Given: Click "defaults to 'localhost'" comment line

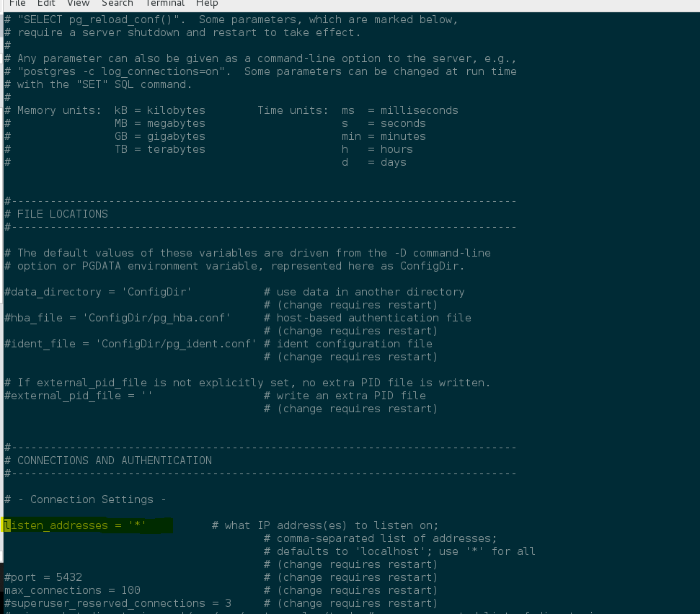Looking at the screenshot, I should (x=399, y=551).
